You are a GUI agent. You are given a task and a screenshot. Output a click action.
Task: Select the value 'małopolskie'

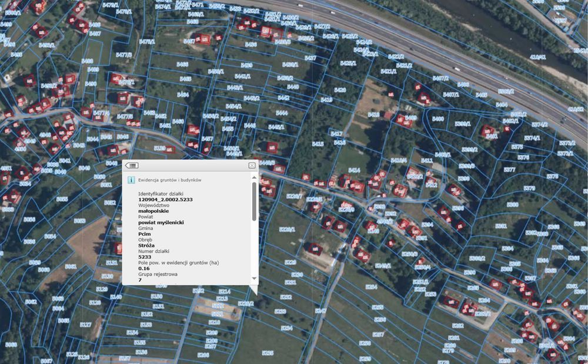pyautogui.click(x=153, y=211)
